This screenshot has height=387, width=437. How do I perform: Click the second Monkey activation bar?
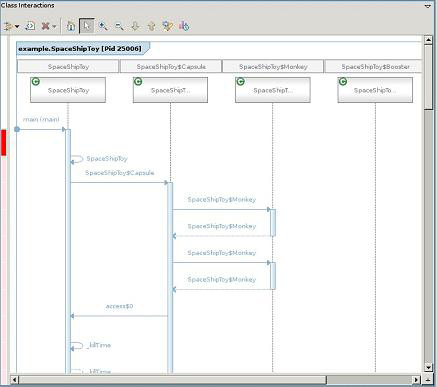pyautogui.click(x=273, y=276)
